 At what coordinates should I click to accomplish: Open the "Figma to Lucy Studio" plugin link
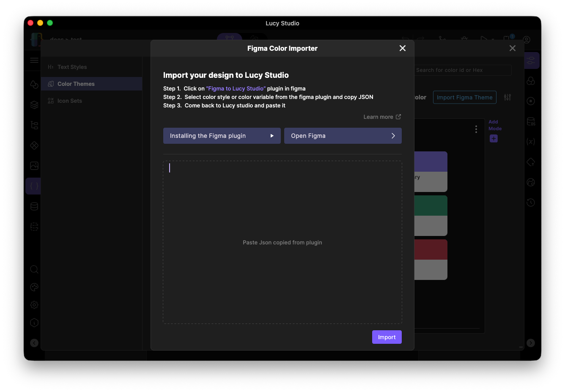236,88
